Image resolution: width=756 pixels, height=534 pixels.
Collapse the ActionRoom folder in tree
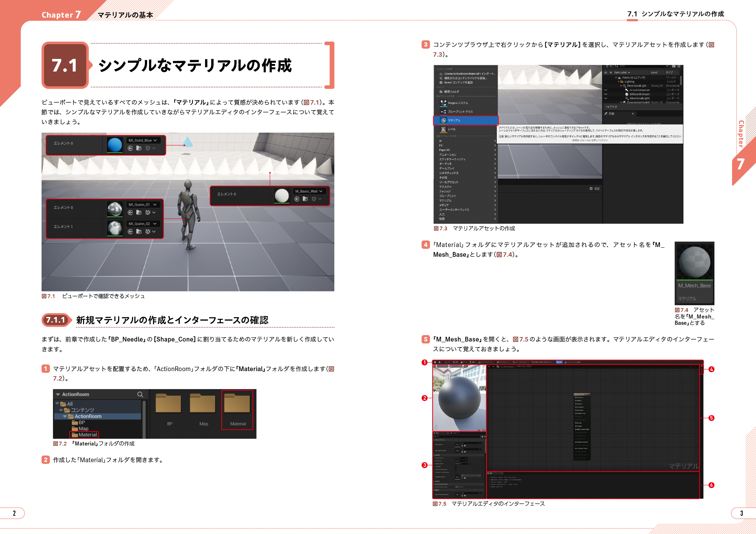65,416
